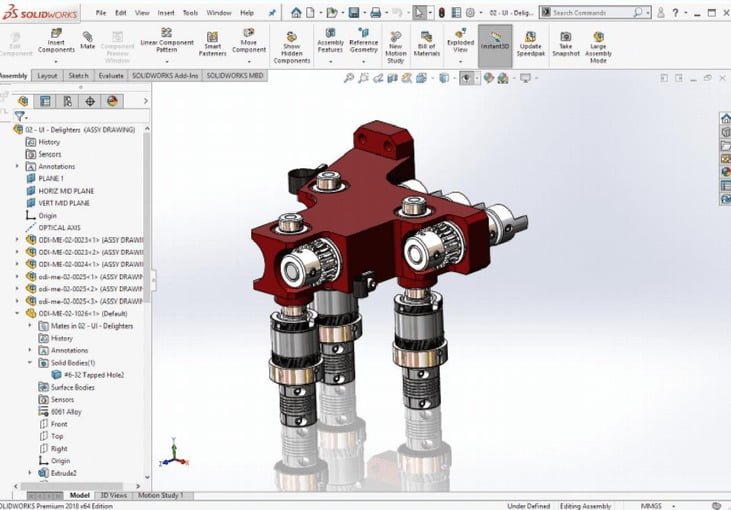Expand ODI-ME-02-0024<1> component
This screenshot has height=510, width=731.
17,264
